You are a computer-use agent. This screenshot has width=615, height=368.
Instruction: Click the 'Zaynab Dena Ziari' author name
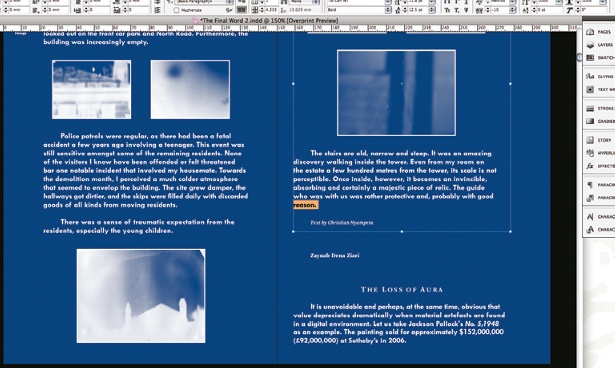tap(335, 255)
